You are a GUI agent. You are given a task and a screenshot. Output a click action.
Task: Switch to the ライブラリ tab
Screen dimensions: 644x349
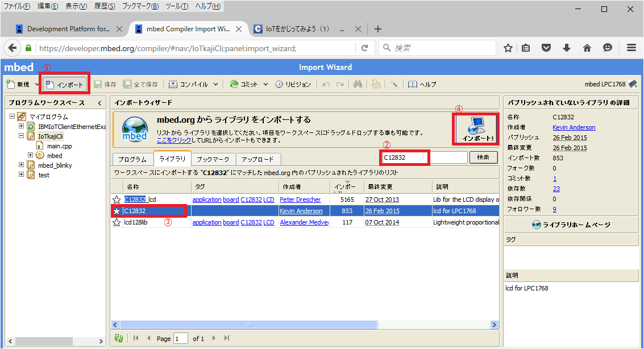click(172, 159)
